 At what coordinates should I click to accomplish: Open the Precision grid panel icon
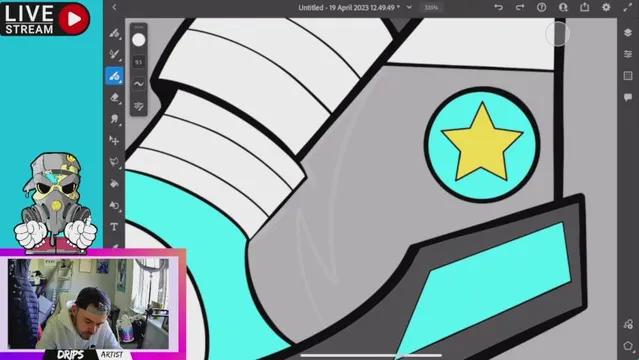(628, 76)
